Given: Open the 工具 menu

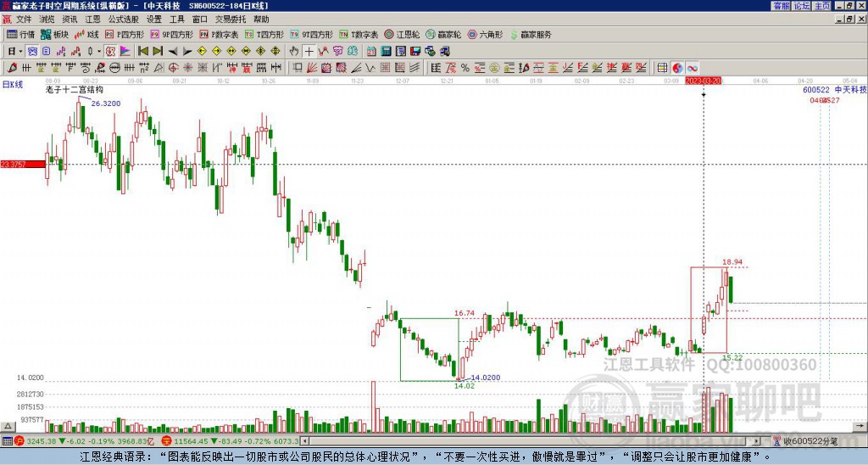Looking at the screenshot, I should tap(176, 20).
